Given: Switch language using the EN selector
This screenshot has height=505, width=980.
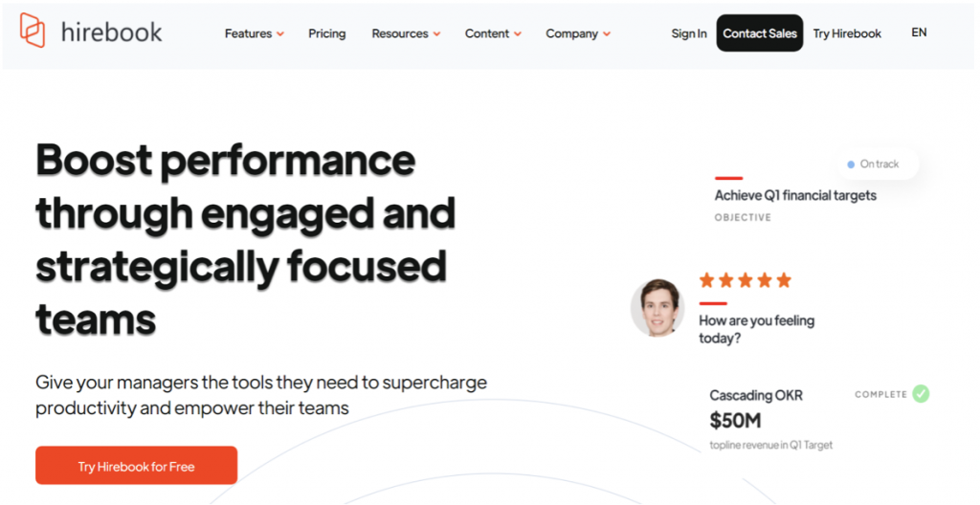Looking at the screenshot, I should click(x=919, y=33).
